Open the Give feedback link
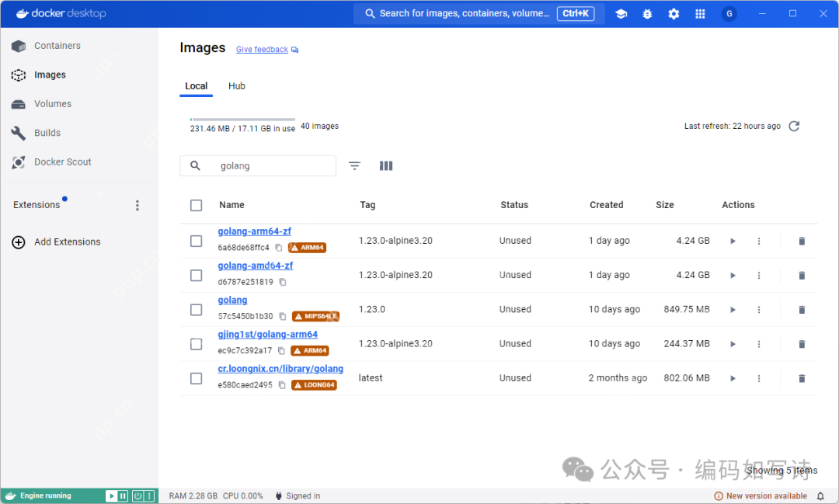 (x=262, y=50)
